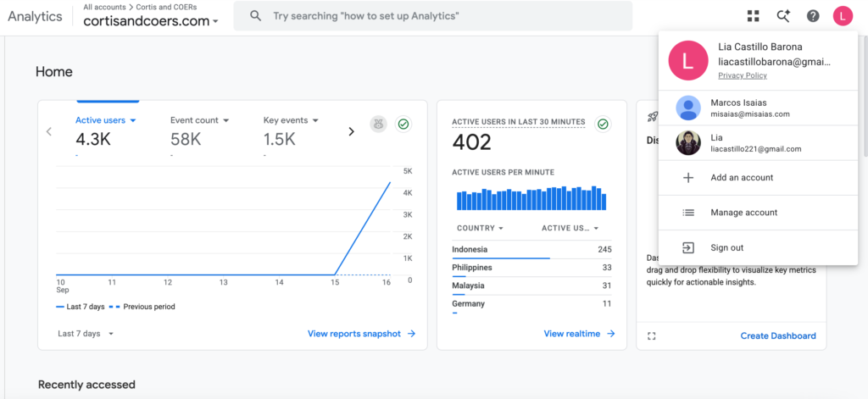Click the Philippines country row
The width and height of the screenshot is (868, 399).
click(x=531, y=269)
